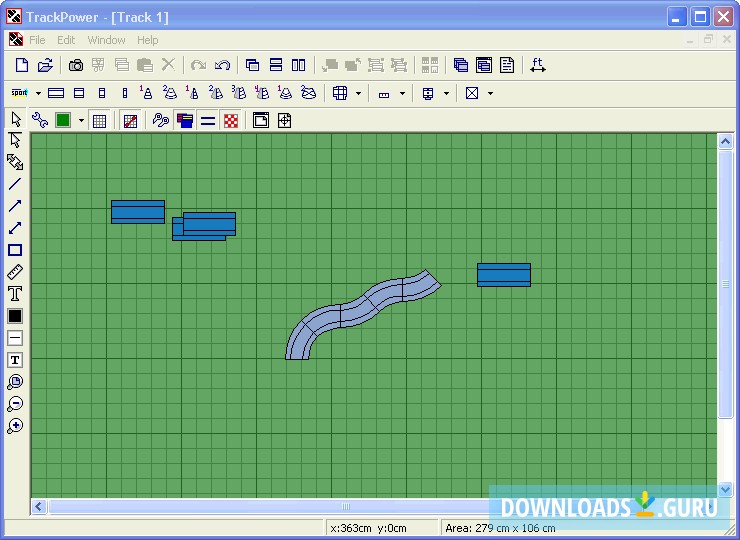
Task: Click the camera snapshot icon
Action: coord(76,65)
